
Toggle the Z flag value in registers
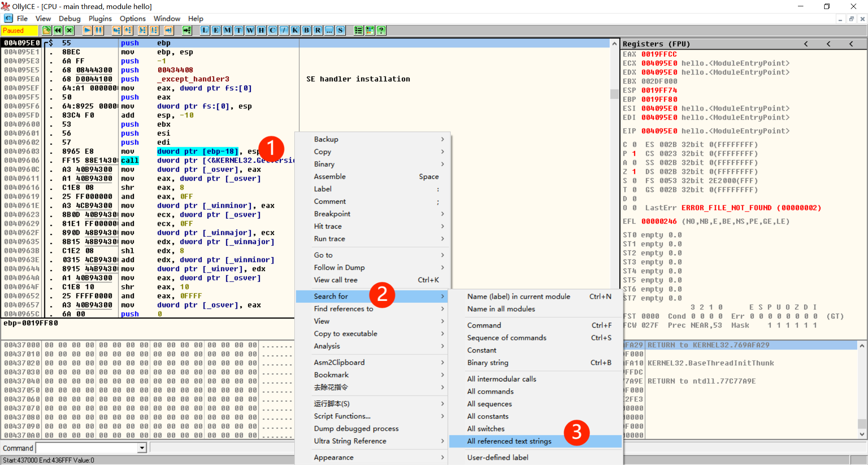634,172
